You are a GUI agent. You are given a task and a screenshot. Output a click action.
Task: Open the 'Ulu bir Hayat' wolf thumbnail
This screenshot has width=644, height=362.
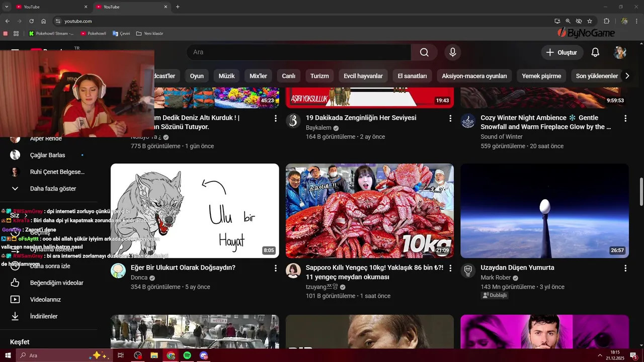click(x=195, y=211)
